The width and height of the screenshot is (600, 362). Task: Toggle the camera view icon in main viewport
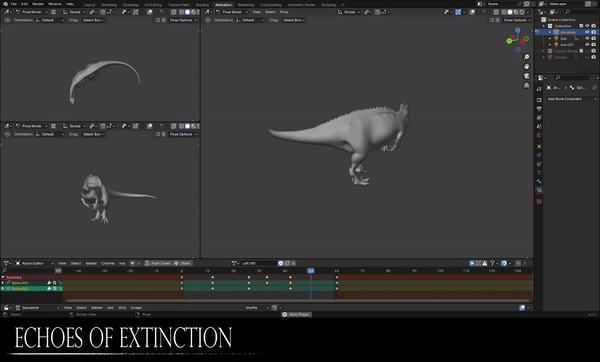[x=527, y=76]
